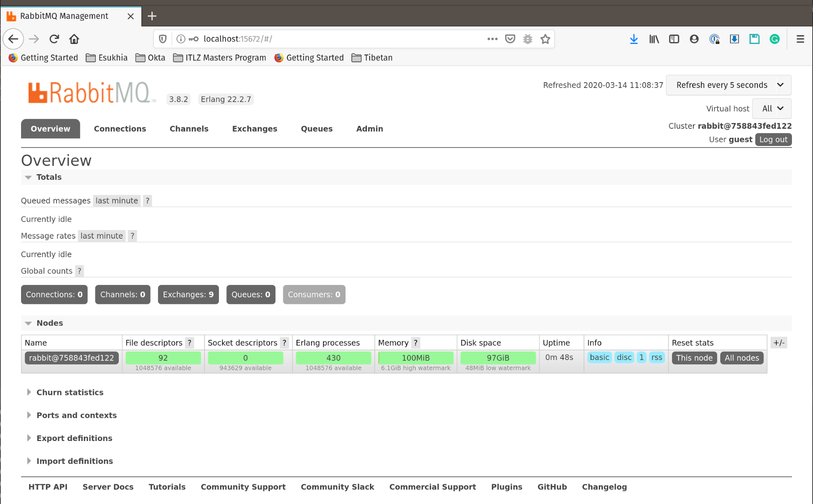
Task: Switch to the Connections tab
Action: pos(120,129)
